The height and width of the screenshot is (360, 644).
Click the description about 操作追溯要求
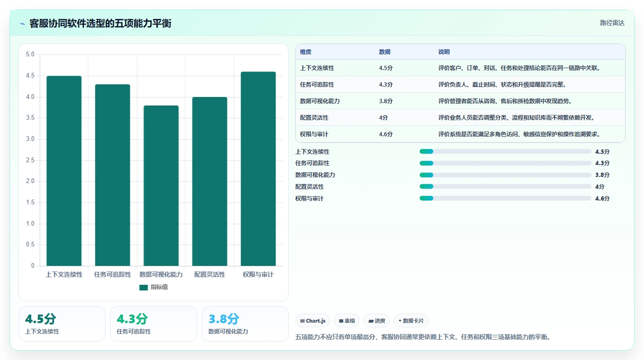click(x=519, y=134)
